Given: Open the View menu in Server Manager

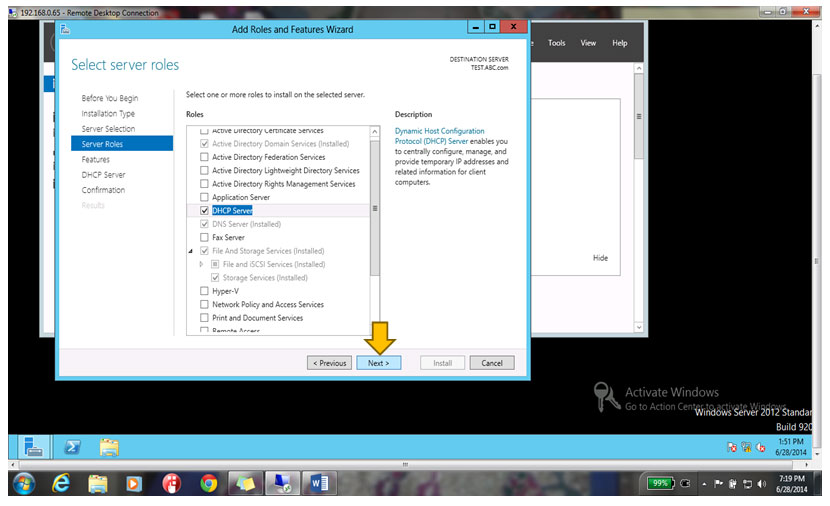Looking at the screenshot, I should pos(588,43).
